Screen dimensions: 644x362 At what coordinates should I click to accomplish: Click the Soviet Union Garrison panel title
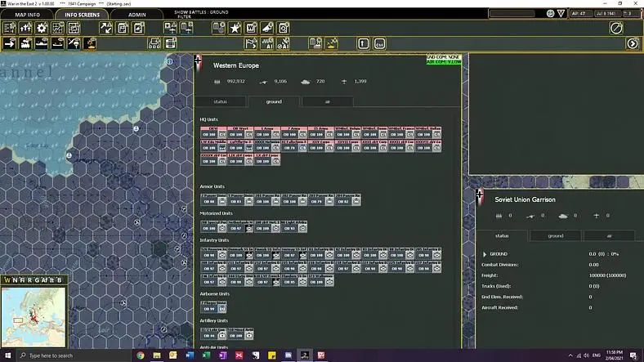(525, 199)
